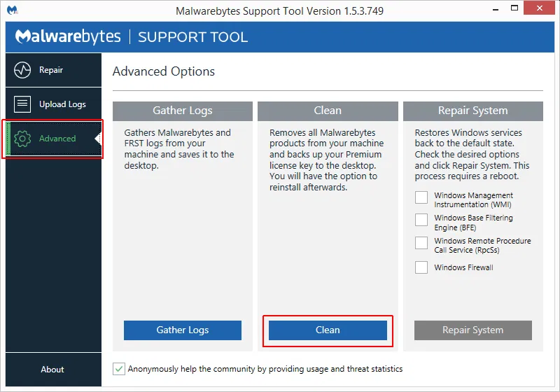
Task: Tick Windows Remote Procedure Call Service checkbox
Action: pos(421,243)
